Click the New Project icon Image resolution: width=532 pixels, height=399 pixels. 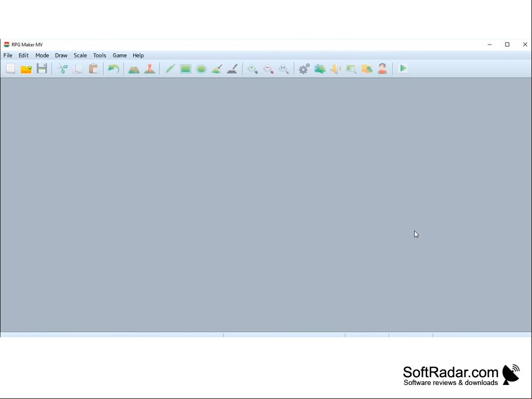(10, 68)
